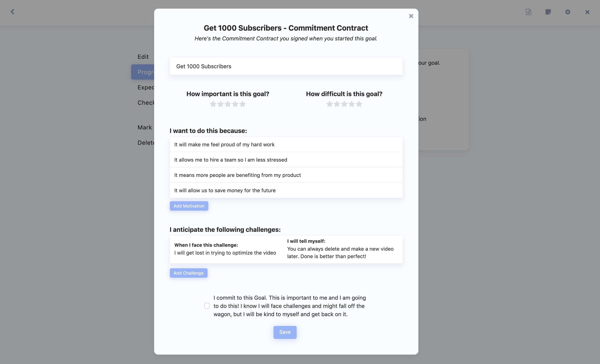Check the I commit to this Goal box
Image resolution: width=600 pixels, height=364 pixels.
click(x=207, y=306)
